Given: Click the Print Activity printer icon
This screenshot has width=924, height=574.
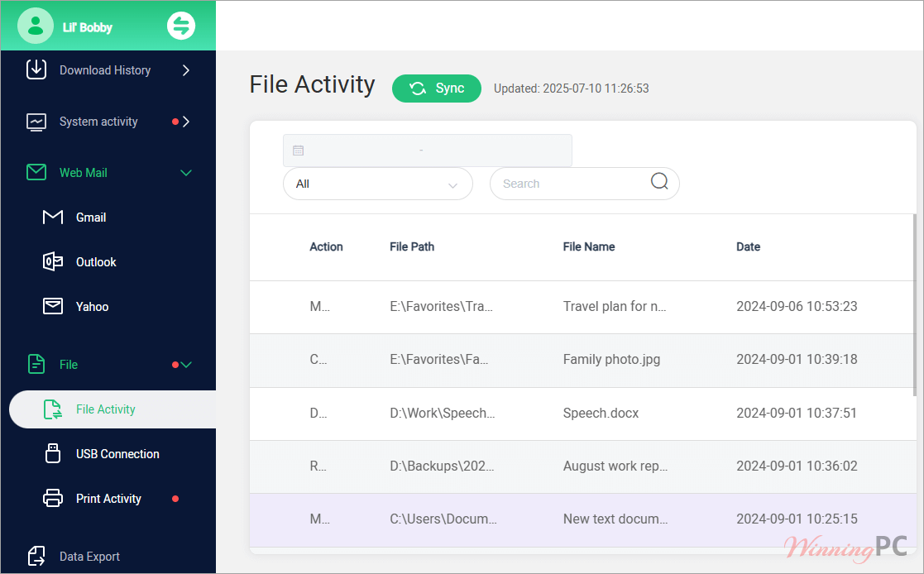Looking at the screenshot, I should (x=53, y=498).
